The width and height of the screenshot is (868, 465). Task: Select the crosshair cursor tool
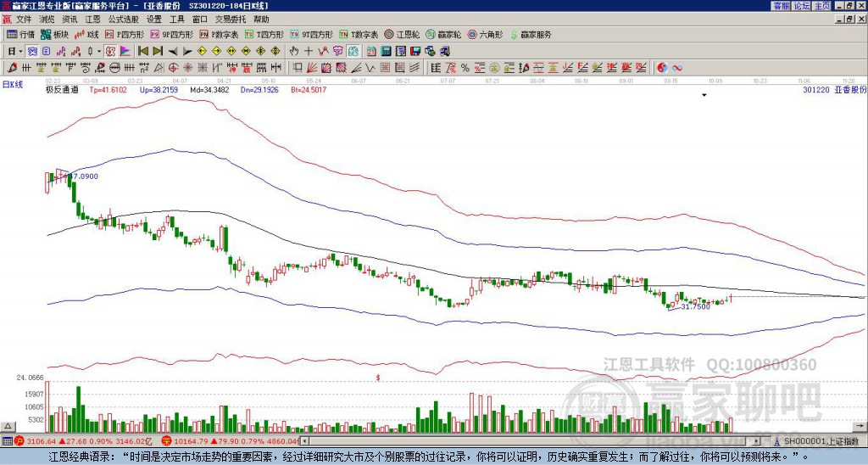(309, 51)
